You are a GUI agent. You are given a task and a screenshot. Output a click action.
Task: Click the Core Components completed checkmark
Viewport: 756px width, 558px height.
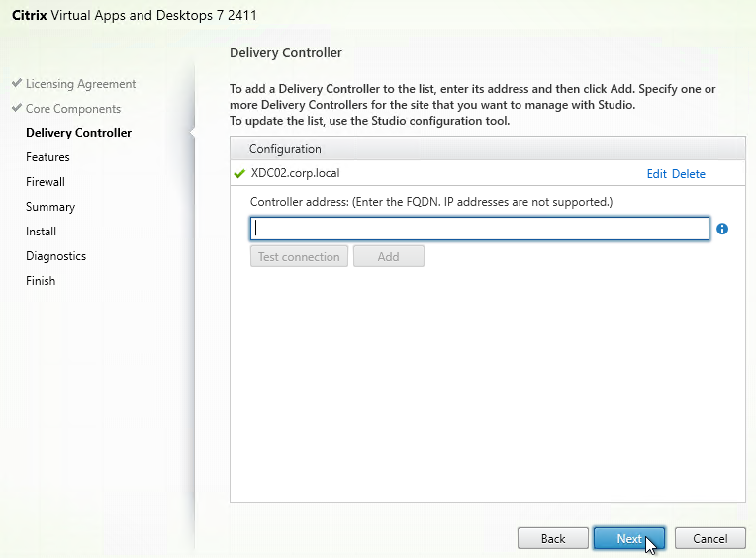pyautogui.click(x=17, y=108)
